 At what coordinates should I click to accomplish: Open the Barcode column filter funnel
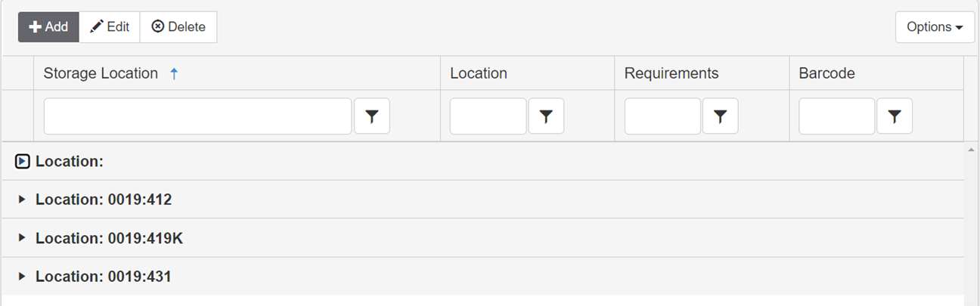(894, 116)
